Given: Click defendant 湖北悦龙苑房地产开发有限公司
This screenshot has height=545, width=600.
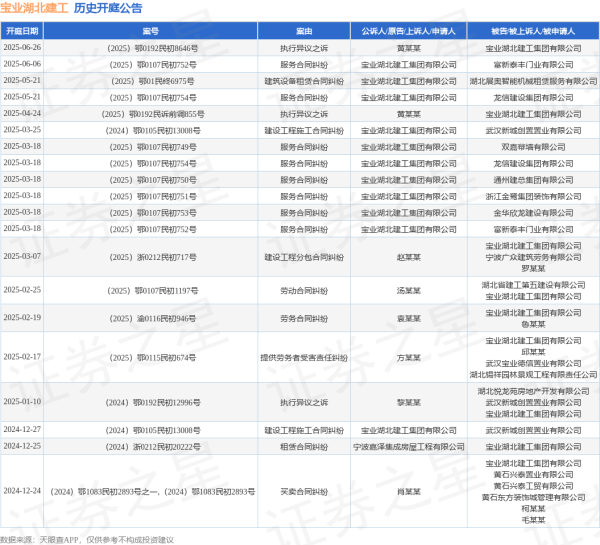Looking at the screenshot, I should pyautogui.click(x=533, y=392).
